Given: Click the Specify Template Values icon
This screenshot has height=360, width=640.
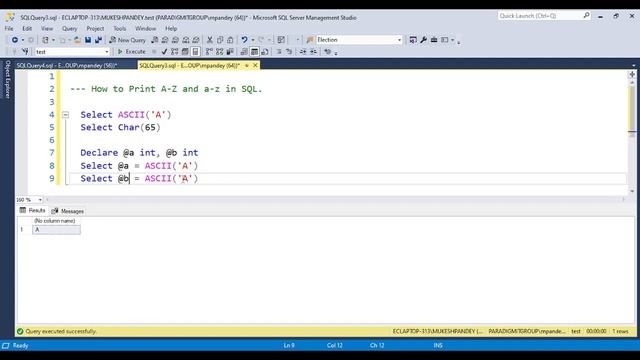Looking at the screenshot, I should pyautogui.click(x=328, y=52).
